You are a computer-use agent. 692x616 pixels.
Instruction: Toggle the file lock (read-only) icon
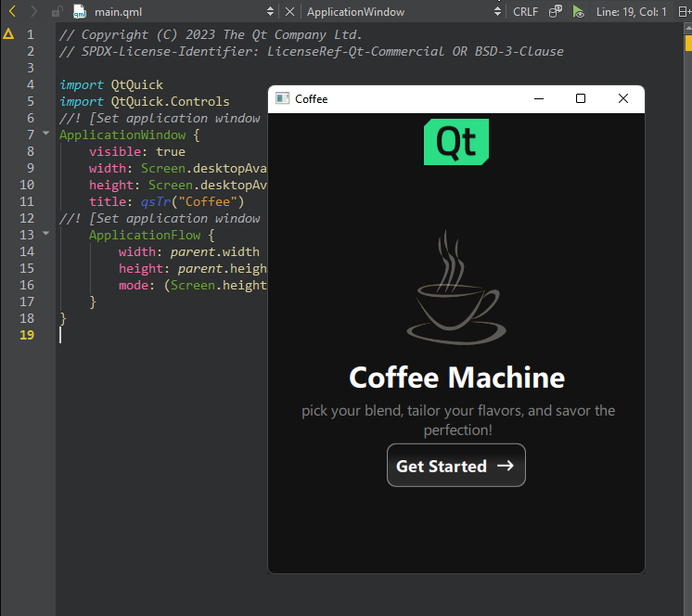58,12
